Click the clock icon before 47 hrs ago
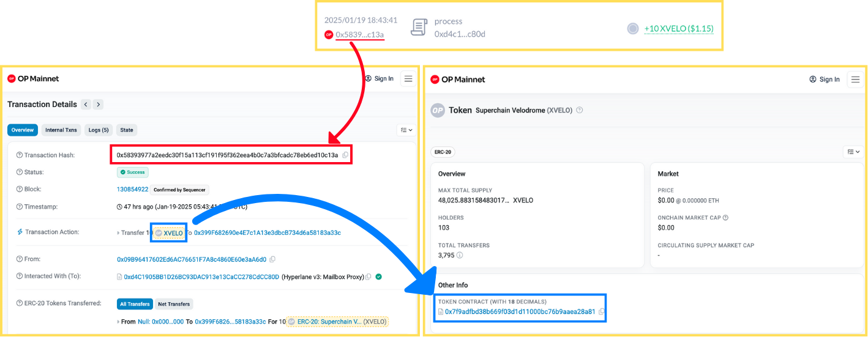Image resolution: width=868 pixels, height=337 pixels. (120, 207)
